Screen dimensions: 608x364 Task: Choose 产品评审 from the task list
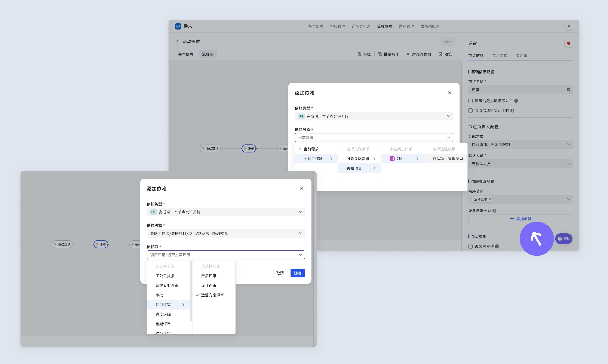pyautogui.click(x=214, y=276)
